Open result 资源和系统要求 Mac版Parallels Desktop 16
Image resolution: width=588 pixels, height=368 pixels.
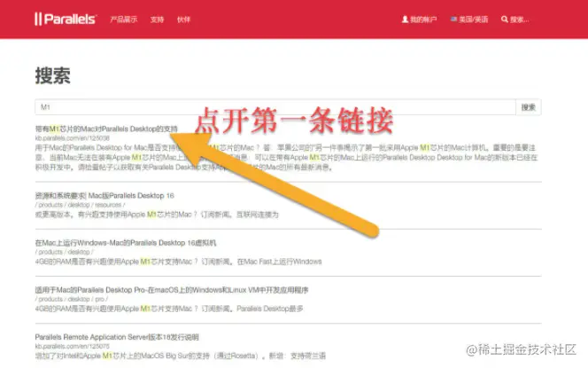104,196
